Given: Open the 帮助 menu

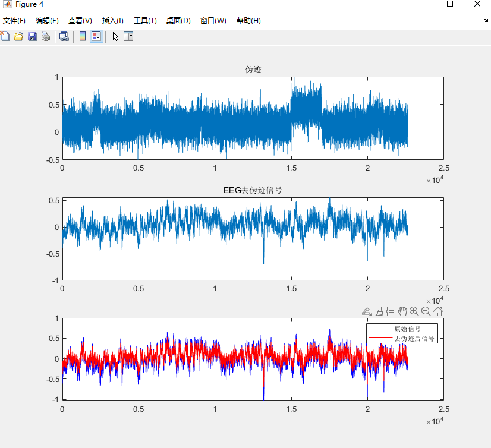Looking at the screenshot, I should 248,20.
